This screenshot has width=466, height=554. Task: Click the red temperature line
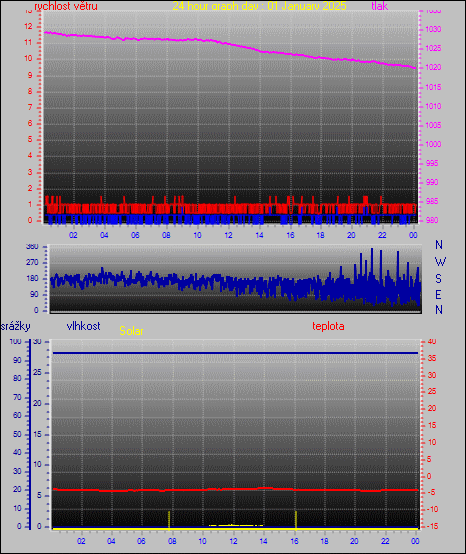pos(235,489)
